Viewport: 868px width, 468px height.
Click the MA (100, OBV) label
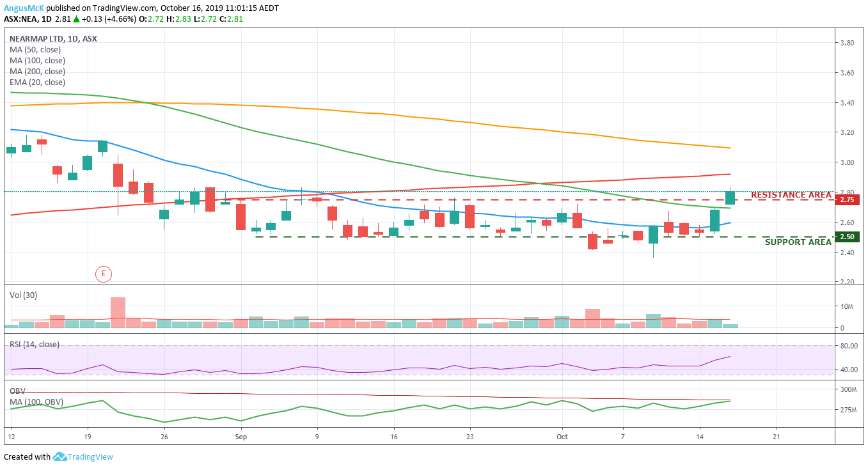click(36, 402)
